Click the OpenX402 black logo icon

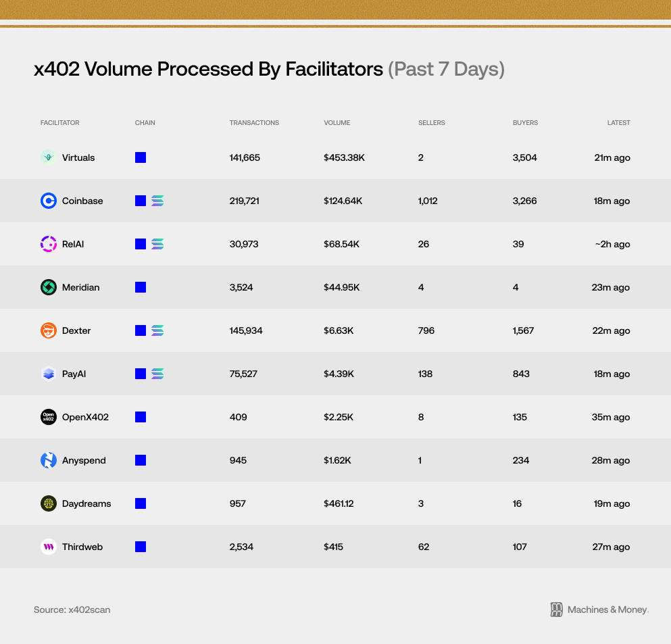coord(49,417)
